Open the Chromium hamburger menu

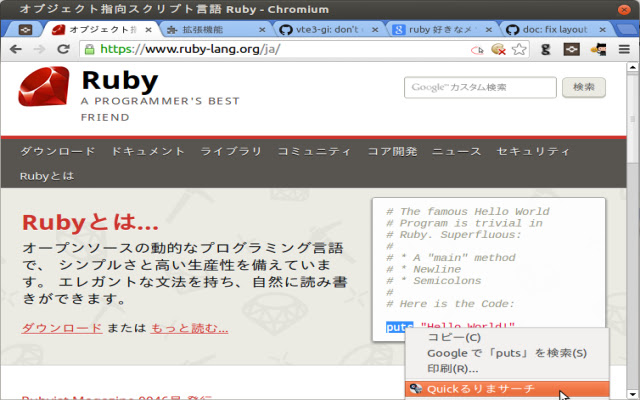coord(624,49)
